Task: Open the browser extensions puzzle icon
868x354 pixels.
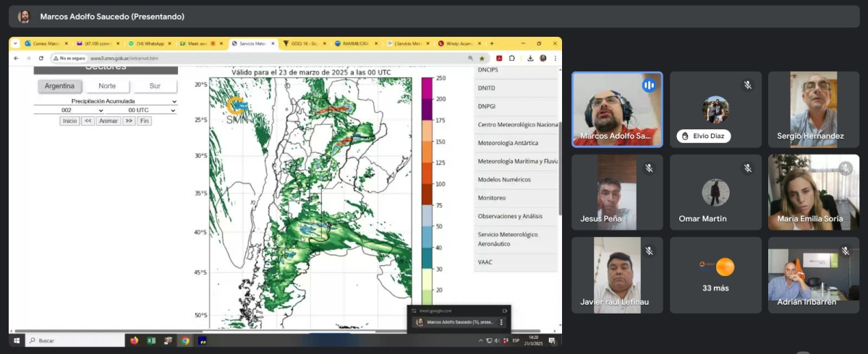Action: coord(512,58)
